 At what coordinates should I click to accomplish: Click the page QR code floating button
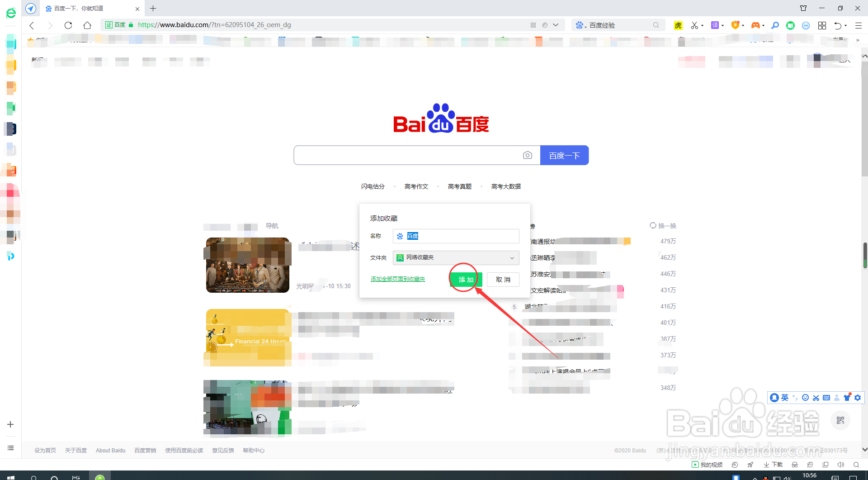pyautogui.click(x=840, y=420)
